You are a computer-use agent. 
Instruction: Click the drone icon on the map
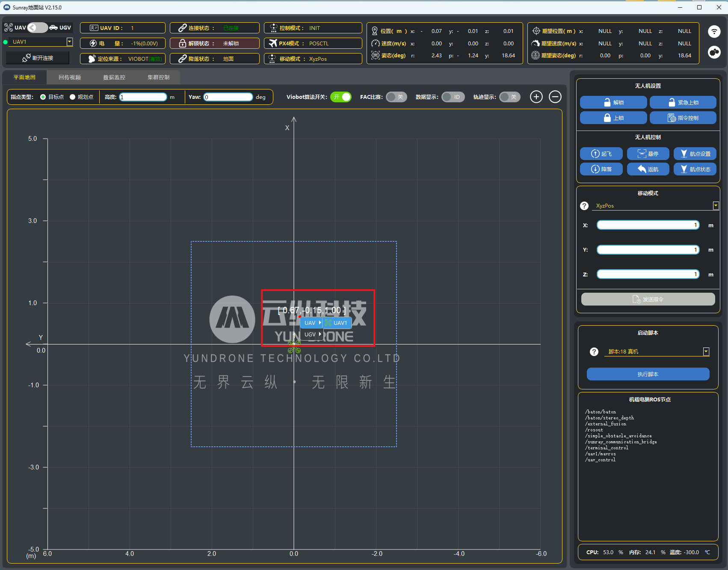(x=294, y=347)
